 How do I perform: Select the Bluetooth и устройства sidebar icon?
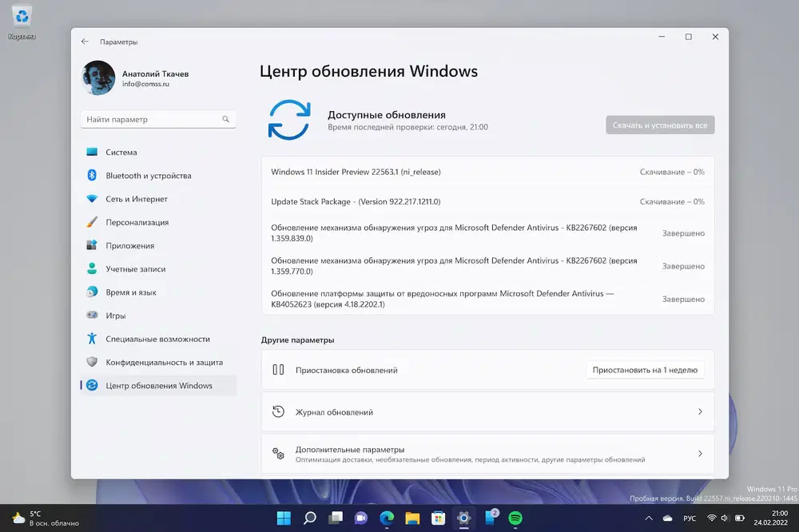(x=93, y=175)
